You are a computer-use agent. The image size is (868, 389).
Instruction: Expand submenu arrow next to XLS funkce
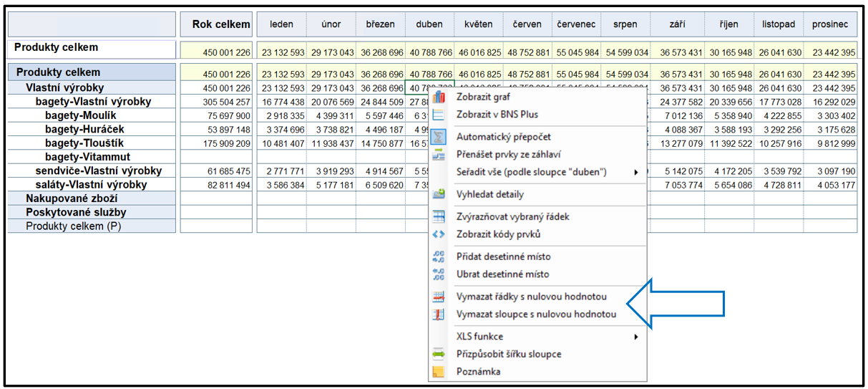(636, 337)
